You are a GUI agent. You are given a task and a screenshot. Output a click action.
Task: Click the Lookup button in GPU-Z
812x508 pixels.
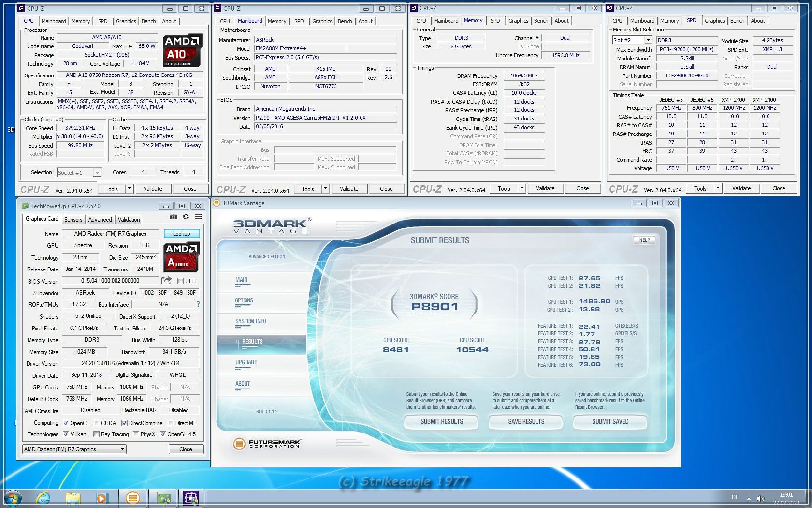tap(182, 234)
